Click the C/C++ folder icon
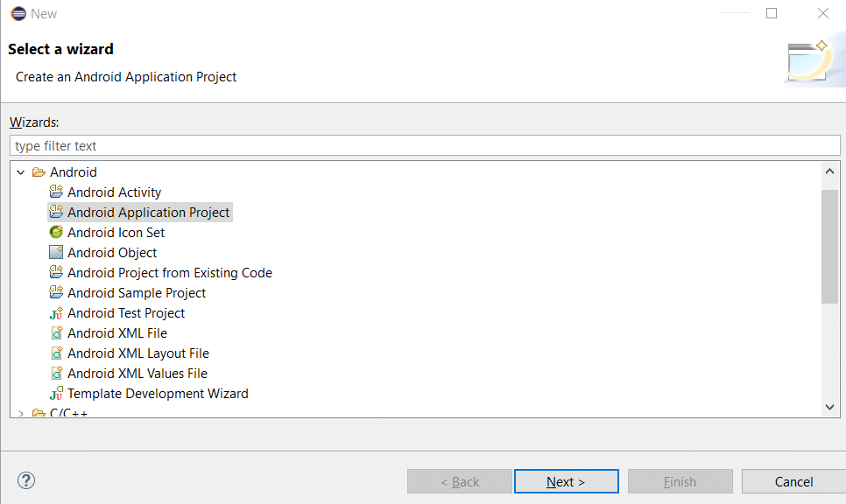846x504 pixels. (39, 413)
